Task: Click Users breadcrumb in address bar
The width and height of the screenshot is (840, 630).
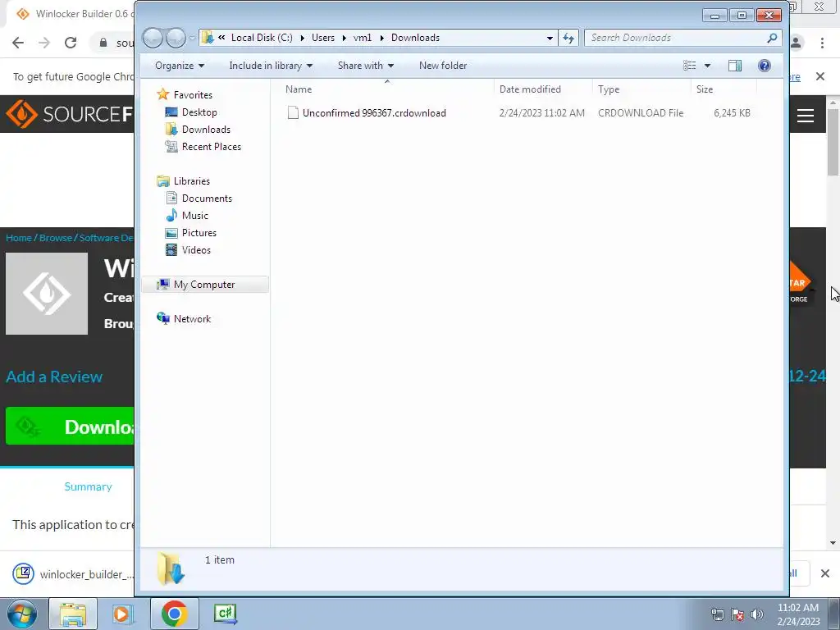Action: (x=323, y=38)
